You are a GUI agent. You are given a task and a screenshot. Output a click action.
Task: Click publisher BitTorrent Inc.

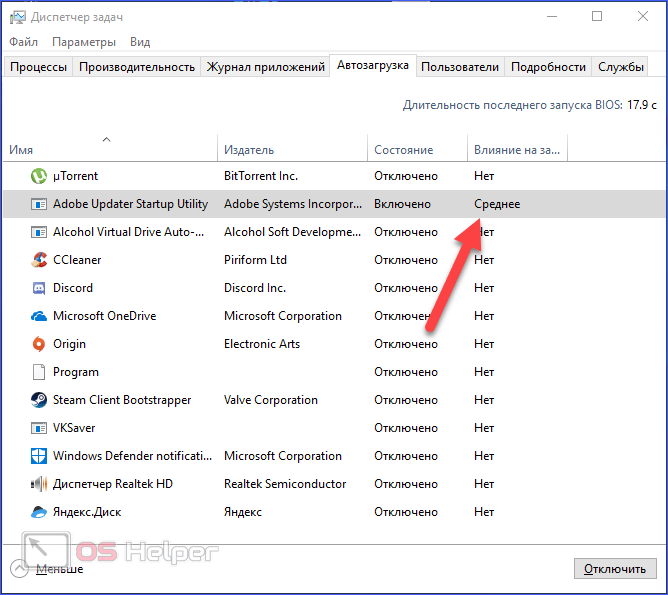click(x=261, y=176)
